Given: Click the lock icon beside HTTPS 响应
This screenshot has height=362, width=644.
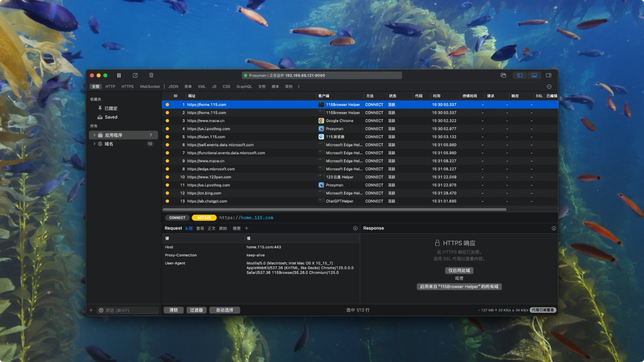Looking at the screenshot, I should pos(437,243).
